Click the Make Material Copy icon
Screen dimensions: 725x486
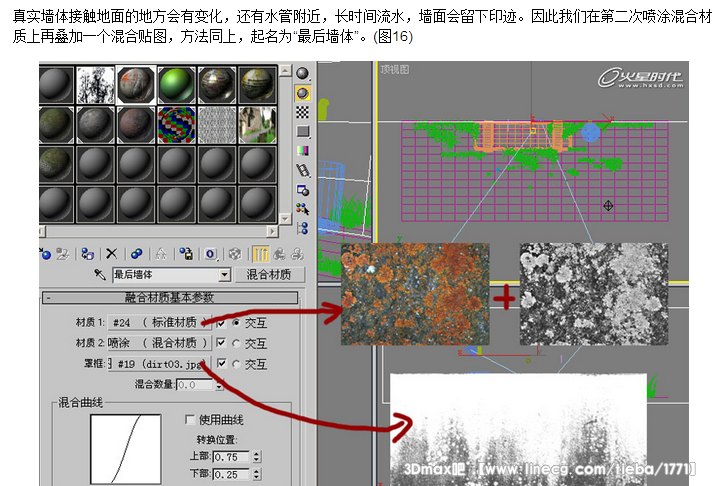[x=136, y=254]
